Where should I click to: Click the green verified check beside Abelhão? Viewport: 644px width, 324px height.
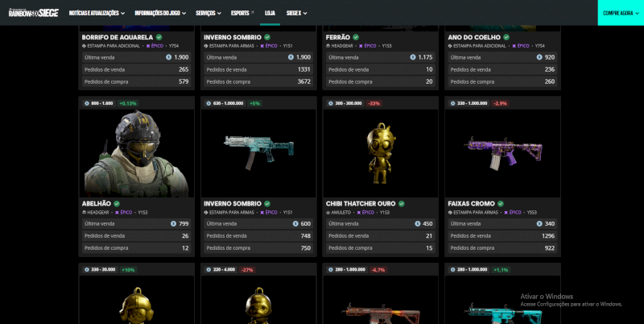click(117, 204)
